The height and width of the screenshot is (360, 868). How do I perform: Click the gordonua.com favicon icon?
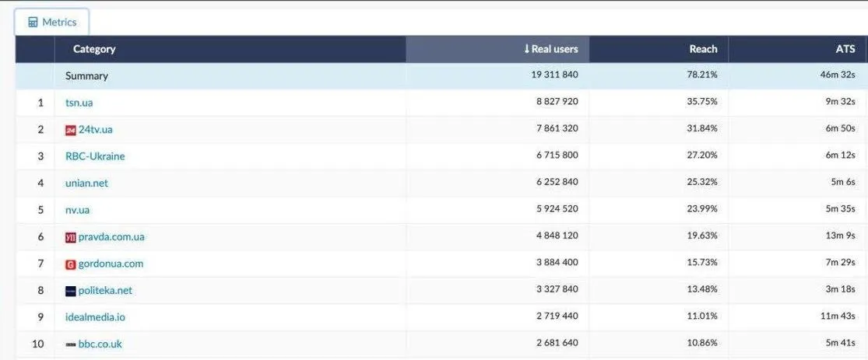click(71, 264)
